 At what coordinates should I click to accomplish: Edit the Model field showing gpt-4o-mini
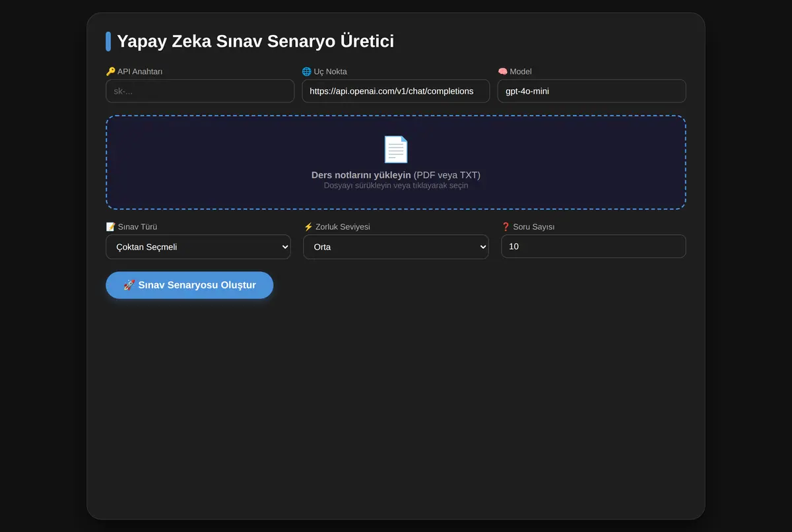pos(592,91)
